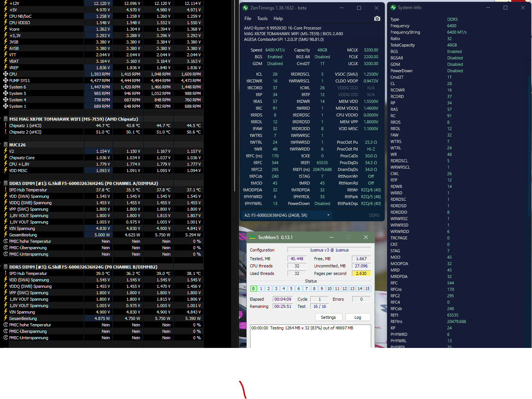Viewport: 532px width, 399px height.
Task: Click the chip icon of MSI MAG X870E header
Action: coord(6,119)
